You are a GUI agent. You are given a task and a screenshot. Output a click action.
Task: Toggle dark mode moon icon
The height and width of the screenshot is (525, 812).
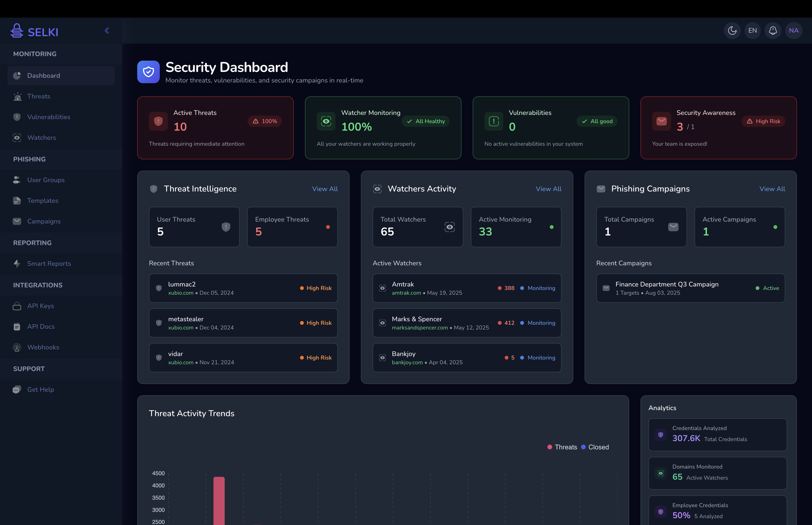point(732,31)
